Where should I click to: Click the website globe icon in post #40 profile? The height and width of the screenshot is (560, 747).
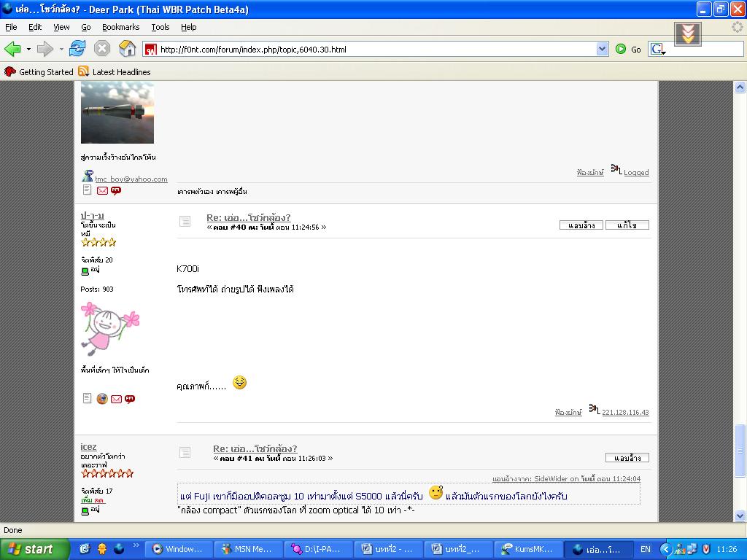(102, 399)
